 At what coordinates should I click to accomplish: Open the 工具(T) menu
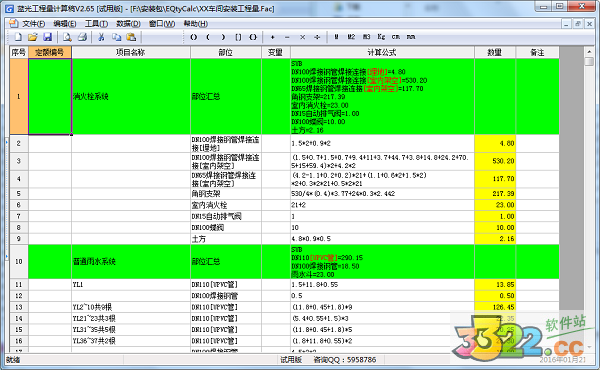click(x=96, y=24)
